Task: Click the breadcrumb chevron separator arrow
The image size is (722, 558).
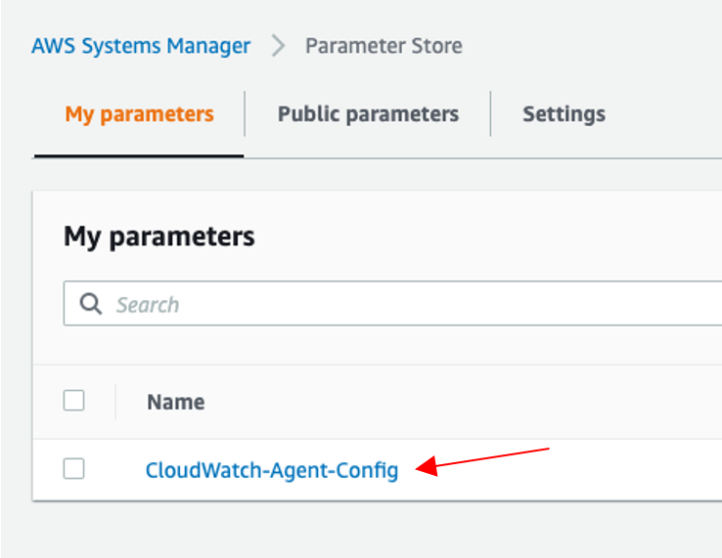Action: click(x=278, y=46)
